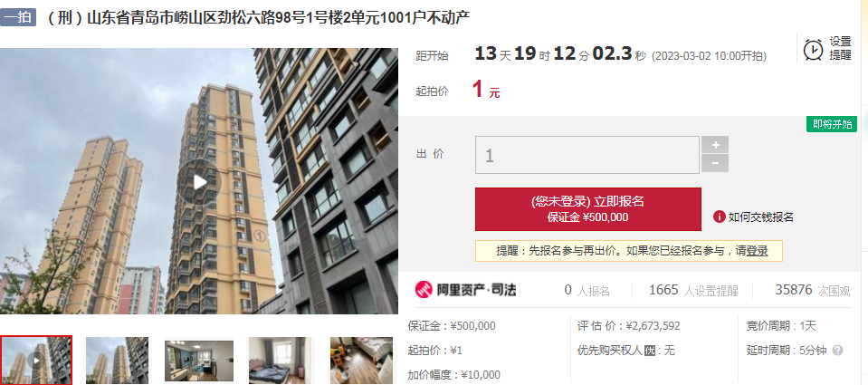Click the red info icon beside 如何交钱报名

pyautogui.click(x=719, y=217)
